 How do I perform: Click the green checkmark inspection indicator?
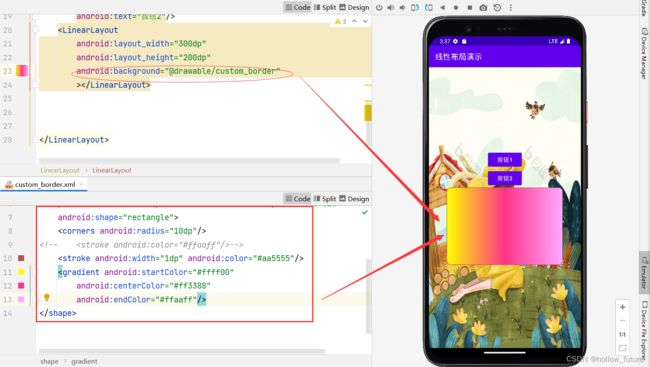click(x=364, y=212)
